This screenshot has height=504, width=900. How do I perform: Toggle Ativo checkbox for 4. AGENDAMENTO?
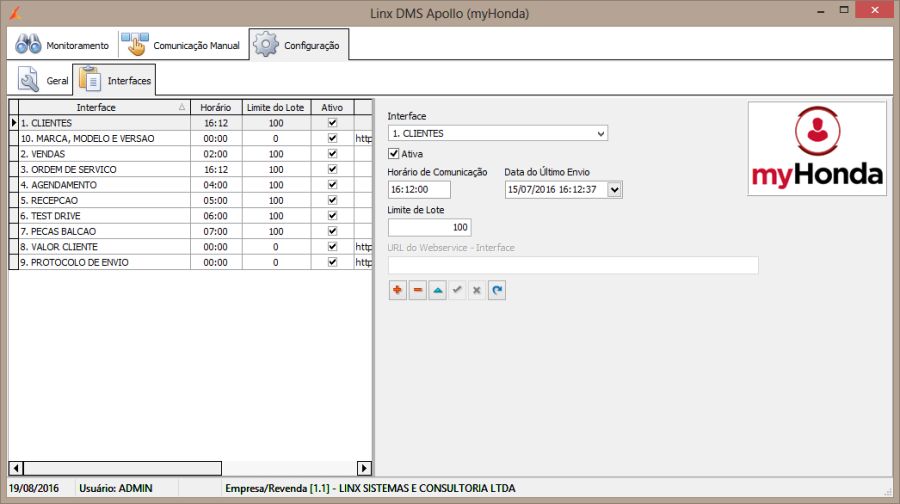(x=332, y=185)
